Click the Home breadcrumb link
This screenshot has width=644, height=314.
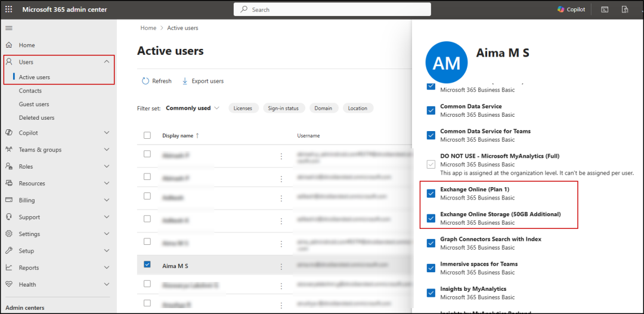(148, 28)
